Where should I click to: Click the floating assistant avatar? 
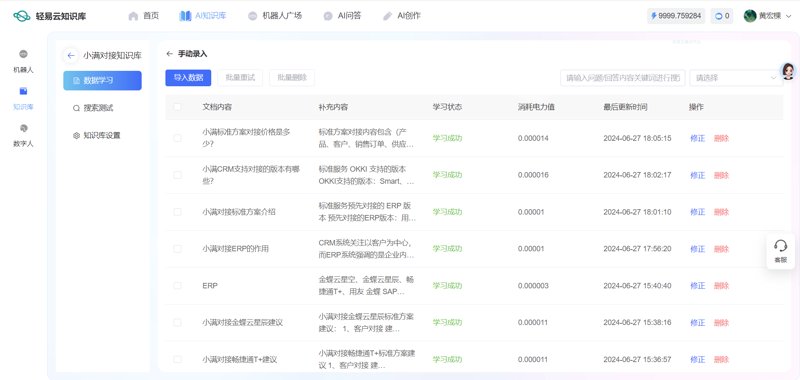tap(788, 71)
